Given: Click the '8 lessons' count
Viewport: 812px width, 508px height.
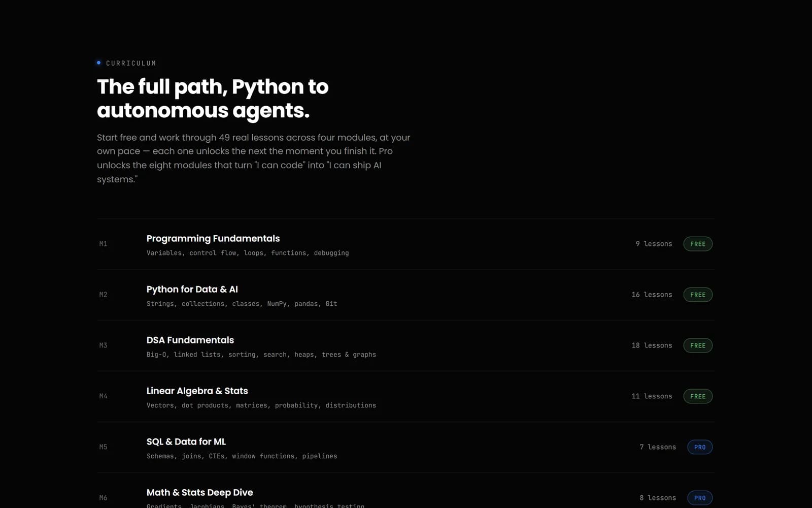Looking at the screenshot, I should (658, 498).
